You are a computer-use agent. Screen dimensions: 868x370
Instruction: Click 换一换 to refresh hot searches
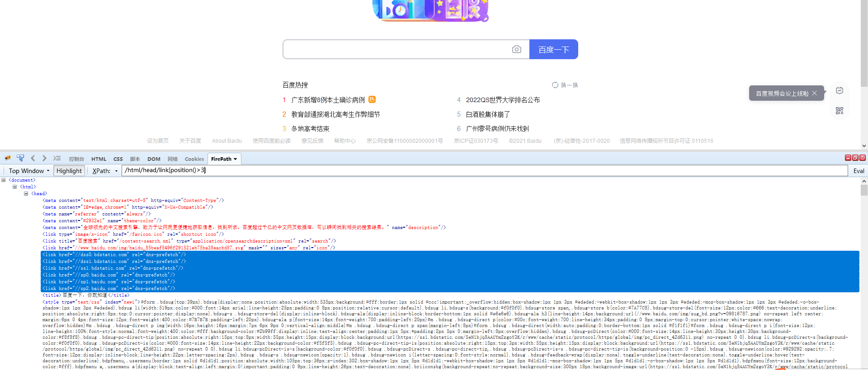[569, 85]
